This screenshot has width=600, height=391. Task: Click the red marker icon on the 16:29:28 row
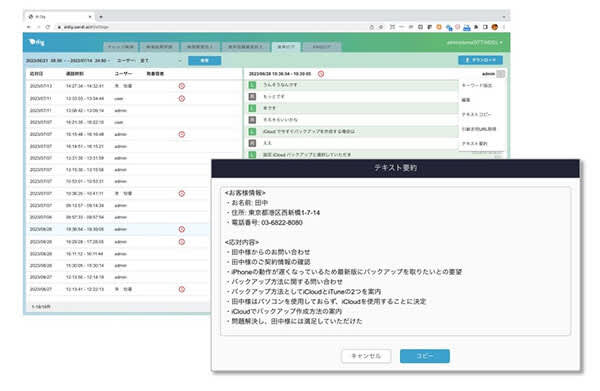point(182,242)
